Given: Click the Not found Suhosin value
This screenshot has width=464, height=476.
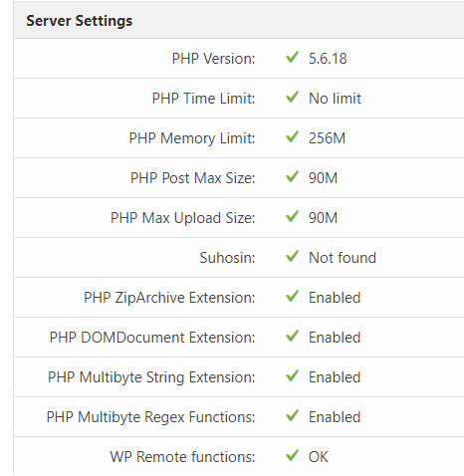Looking at the screenshot, I should 343,258.
